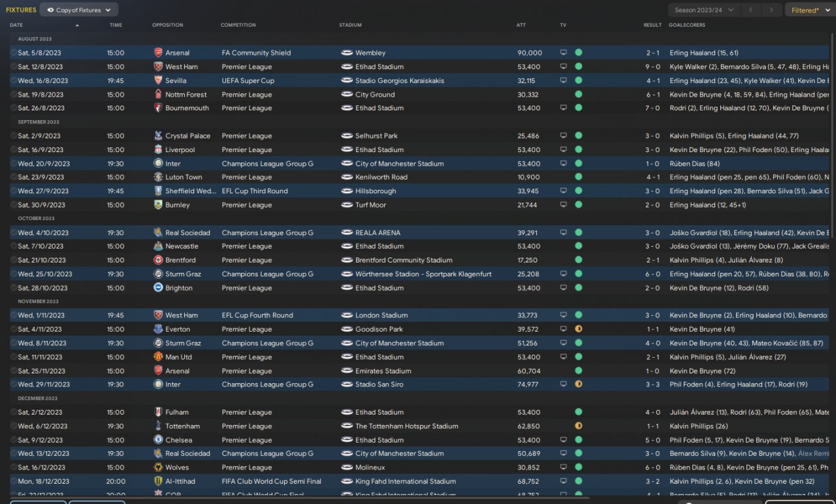Click the TV icon on the Sevilla row
Image resolution: width=836 pixels, height=504 pixels.
tap(564, 80)
